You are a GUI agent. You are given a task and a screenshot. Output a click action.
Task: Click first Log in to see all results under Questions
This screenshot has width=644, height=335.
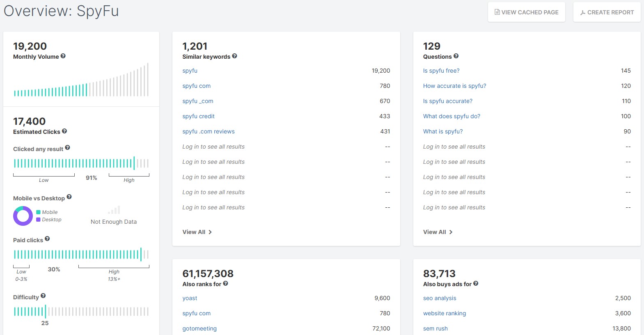[454, 147]
